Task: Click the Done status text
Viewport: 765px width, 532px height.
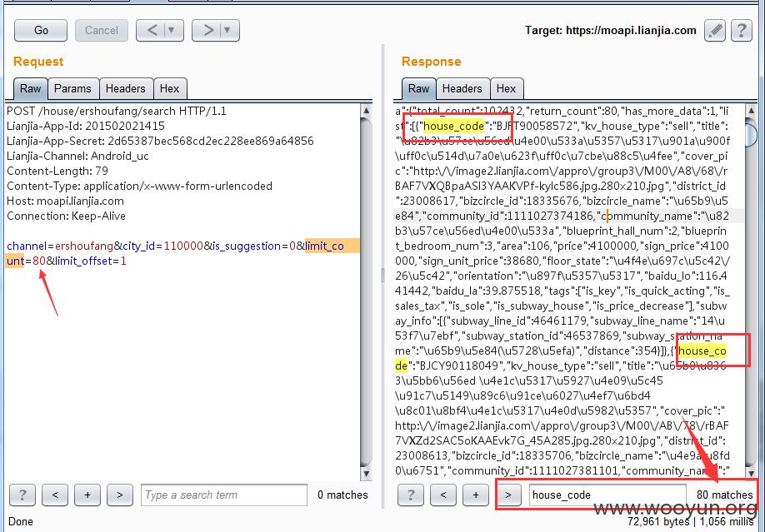Action: pos(21,522)
